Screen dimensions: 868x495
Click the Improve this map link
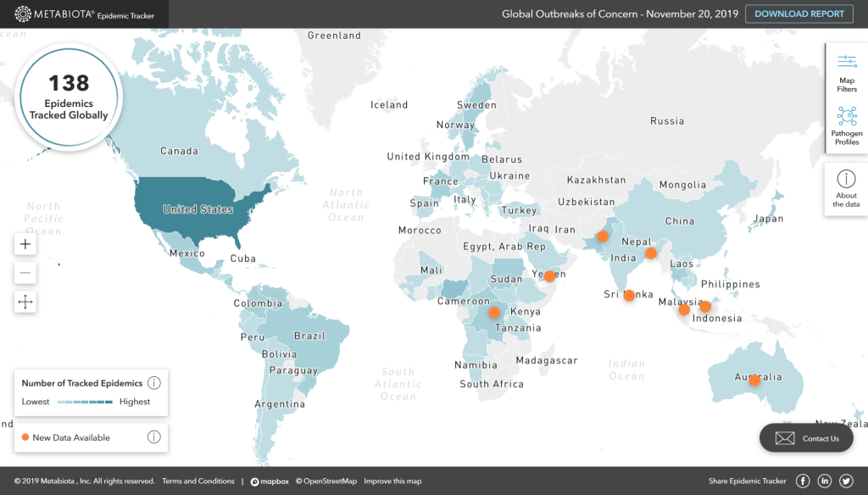392,481
